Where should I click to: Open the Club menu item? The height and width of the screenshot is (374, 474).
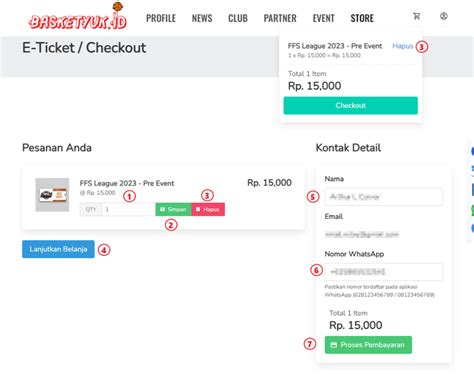pos(238,18)
